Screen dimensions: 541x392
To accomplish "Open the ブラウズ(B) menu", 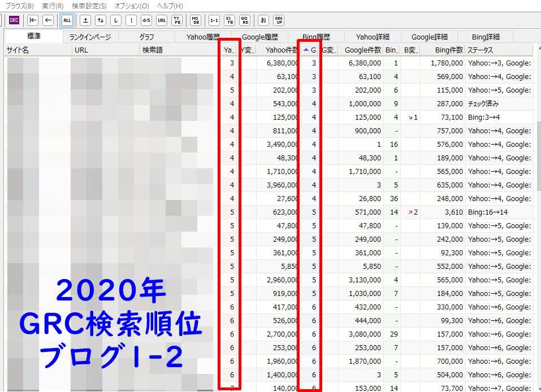I will (19, 6).
